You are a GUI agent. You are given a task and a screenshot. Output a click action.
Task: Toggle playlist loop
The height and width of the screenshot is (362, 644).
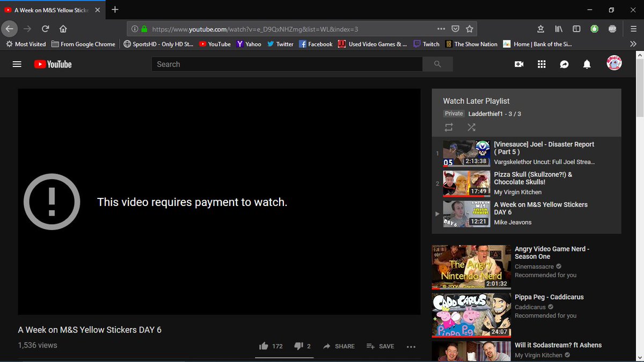(x=449, y=127)
